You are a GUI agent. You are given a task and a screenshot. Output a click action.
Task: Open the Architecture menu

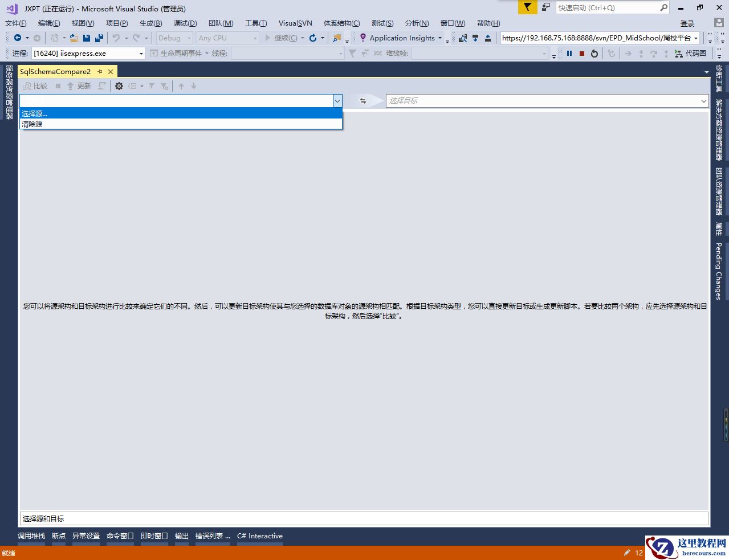coord(342,23)
